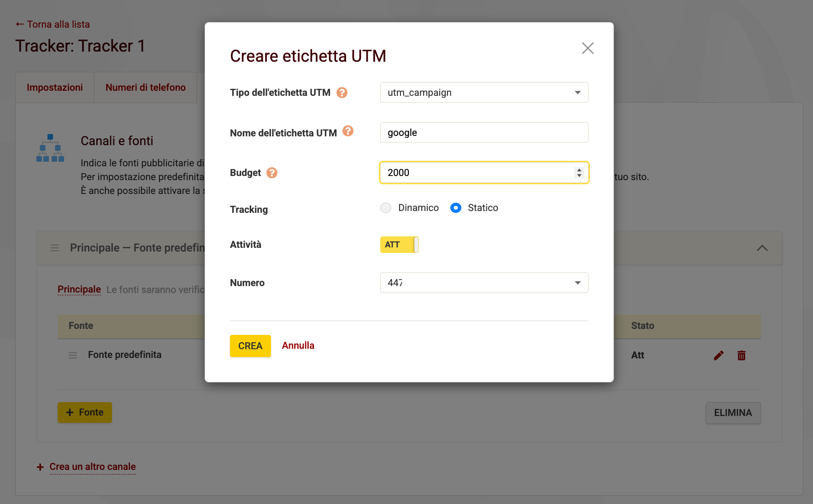The height and width of the screenshot is (504, 813).
Task: Click the trash icon to delete Fonte predefinita
Action: 742,355
